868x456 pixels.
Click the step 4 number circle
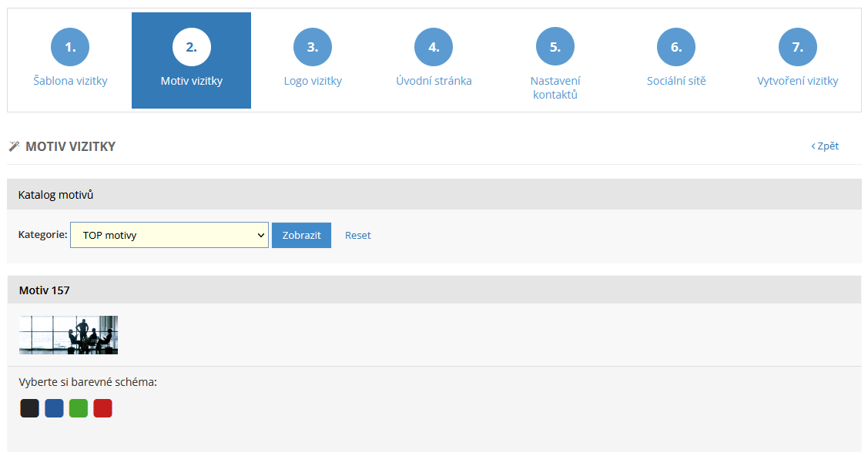coord(434,47)
